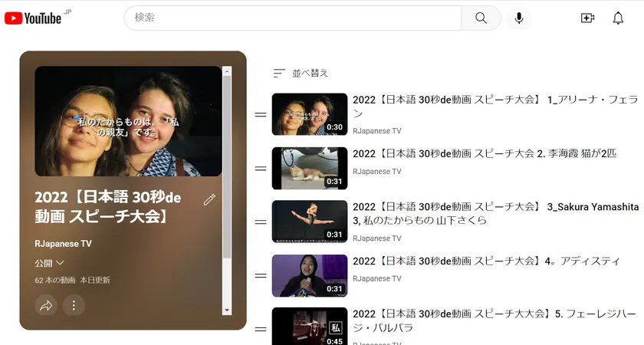The image size is (644, 345).
Task: Open video titled 3_Sakura Yamashita
Action: 496,213
